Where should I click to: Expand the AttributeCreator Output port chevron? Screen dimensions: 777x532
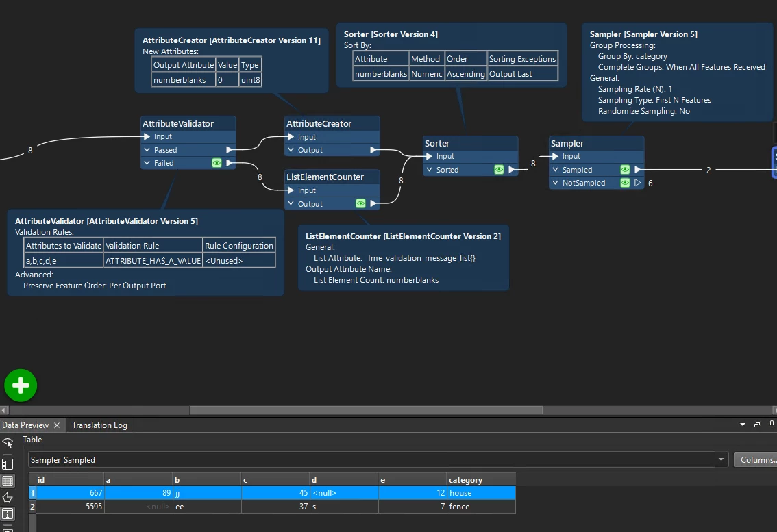pos(291,149)
